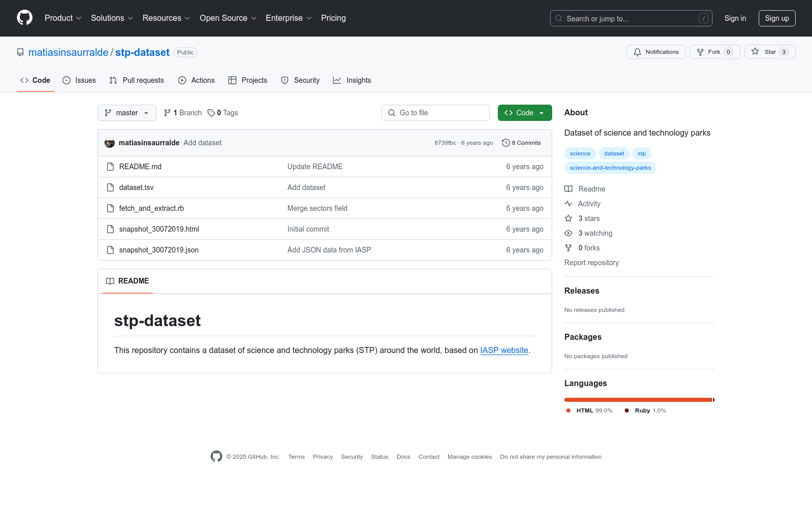Click the Add JSON data from IASP message

(x=329, y=250)
